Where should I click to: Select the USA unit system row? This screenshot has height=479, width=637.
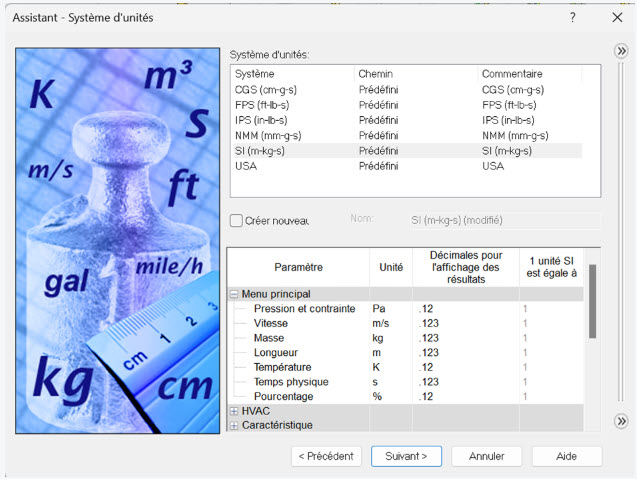click(245, 166)
